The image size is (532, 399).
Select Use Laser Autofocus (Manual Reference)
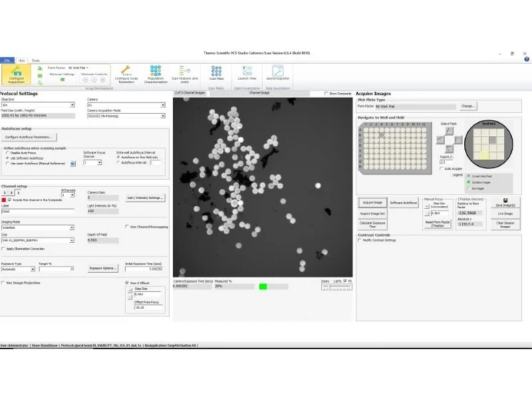pyautogui.click(x=7, y=164)
